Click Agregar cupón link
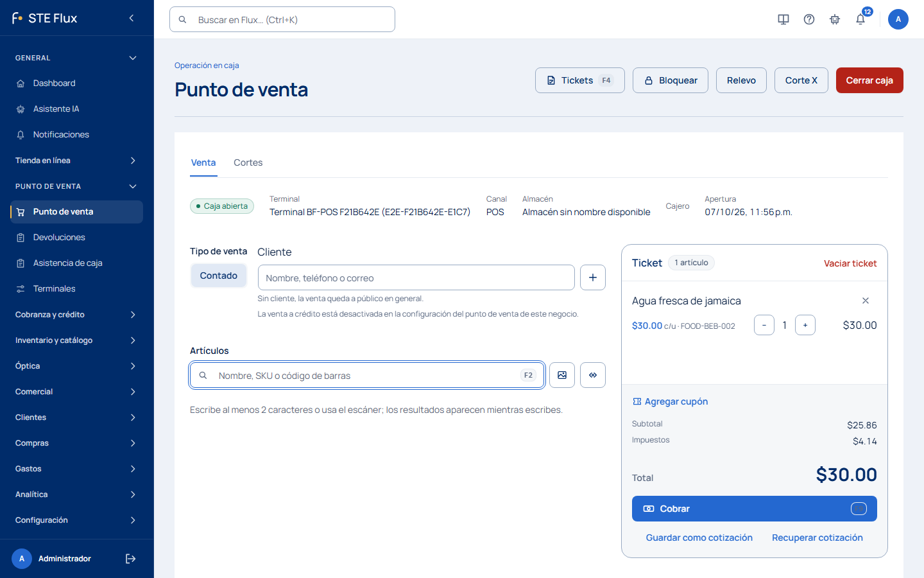This screenshot has height=578, width=924. pos(671,401)
